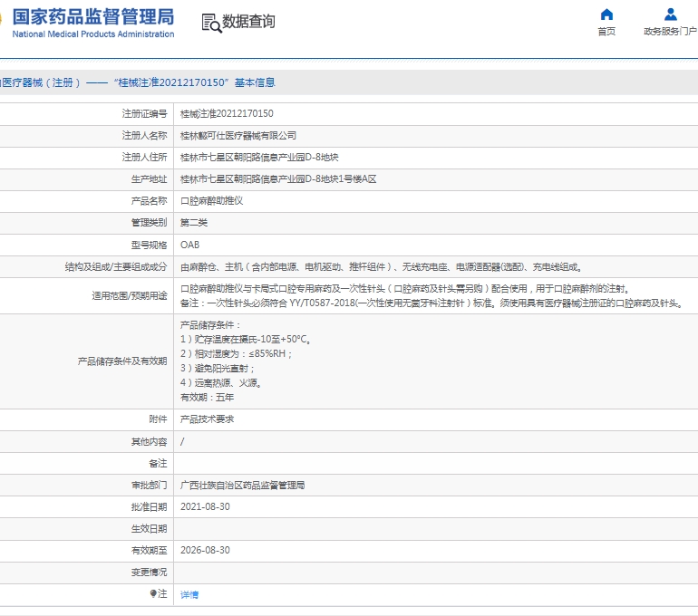Click registrant name 桂林懿可仕医疗器械有限公司

(238, 136)
